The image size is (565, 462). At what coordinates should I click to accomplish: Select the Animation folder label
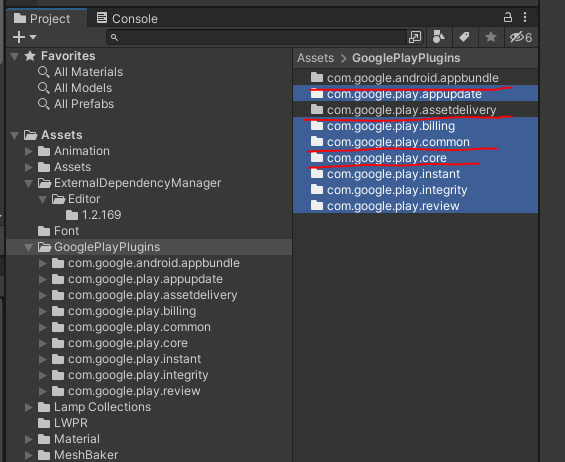pos(82,151)
